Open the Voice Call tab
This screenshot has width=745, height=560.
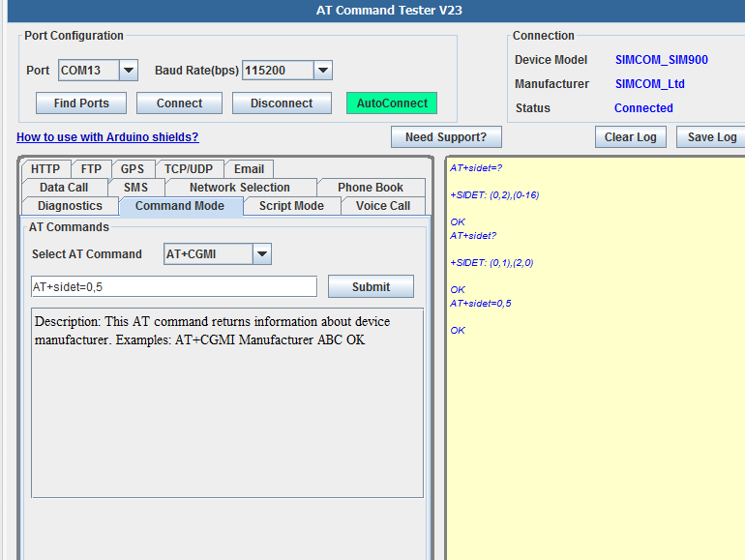[383, 206]
